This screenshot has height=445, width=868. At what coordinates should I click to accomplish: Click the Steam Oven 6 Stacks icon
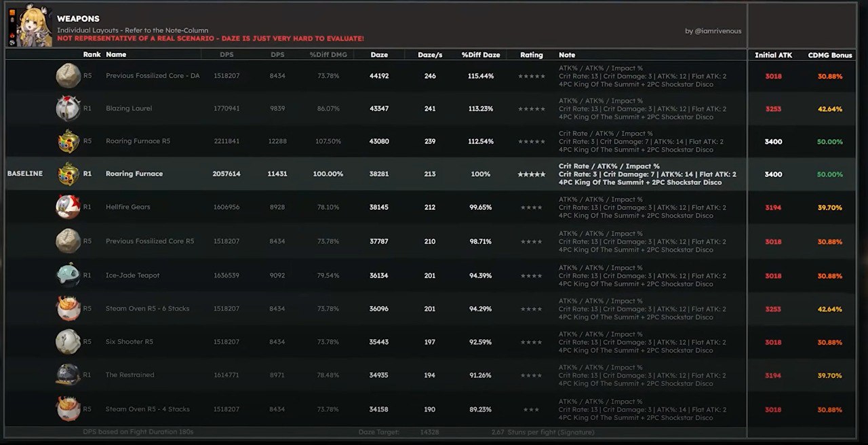pos(68,309)
